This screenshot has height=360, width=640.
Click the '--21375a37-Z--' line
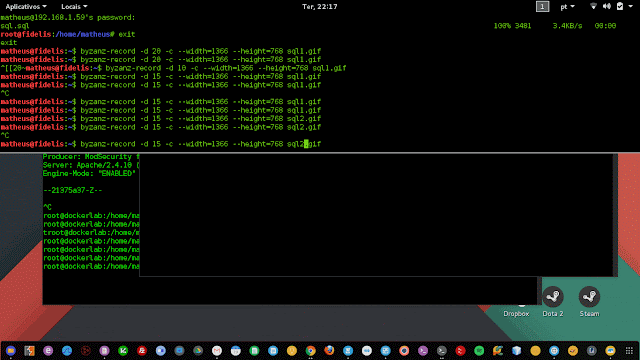click(x=72, y=191)
